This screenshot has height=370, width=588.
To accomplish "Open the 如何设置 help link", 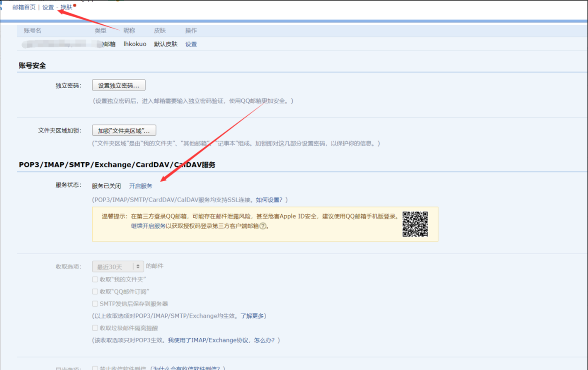I will pyautogui.click(x=269, y=200).
